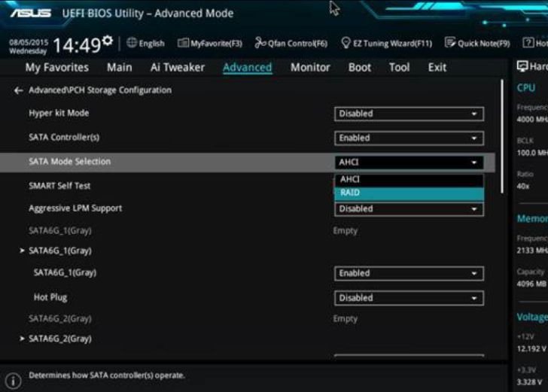Click the vertical scrollbar of the settings list
Screen dimensions: 548x392
click(502, 136)
